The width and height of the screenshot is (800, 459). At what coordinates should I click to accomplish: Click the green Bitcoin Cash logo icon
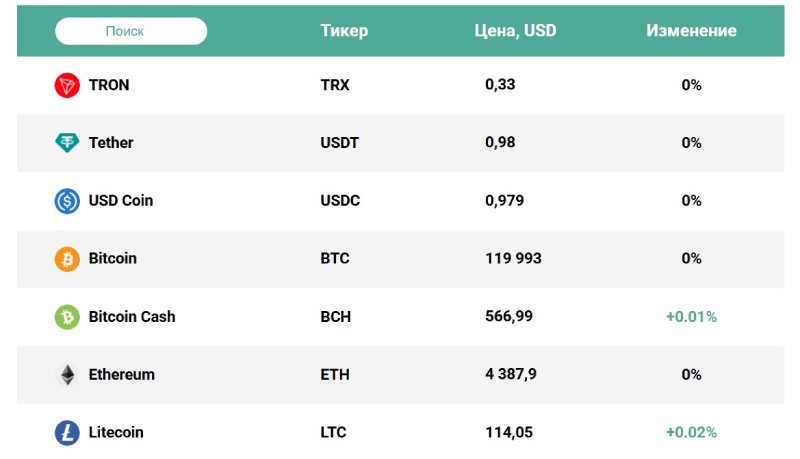coord(67,317)
